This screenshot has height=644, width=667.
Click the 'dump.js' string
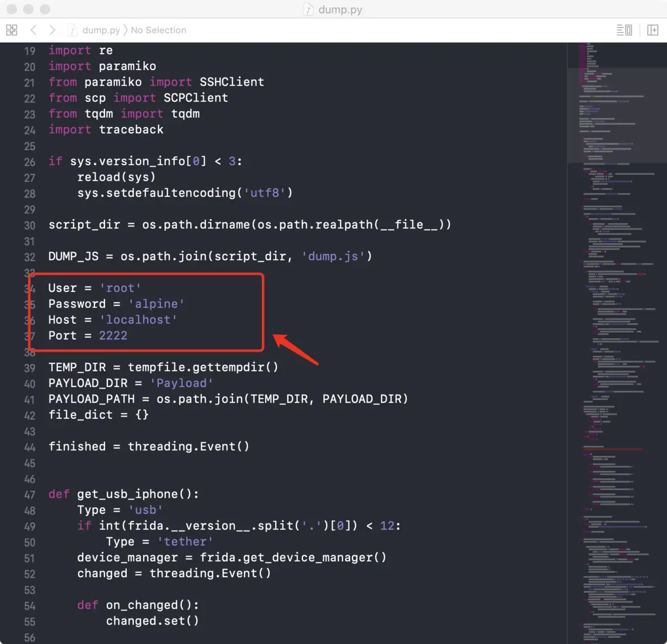333,256
